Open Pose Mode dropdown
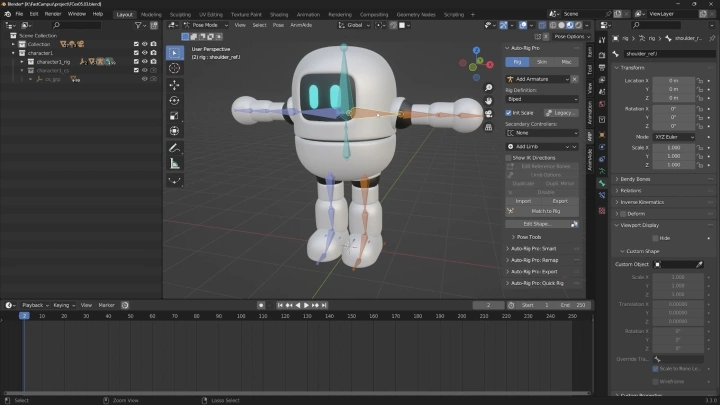The height and width of the screenshot is (405, 720). tap(205, 25)
